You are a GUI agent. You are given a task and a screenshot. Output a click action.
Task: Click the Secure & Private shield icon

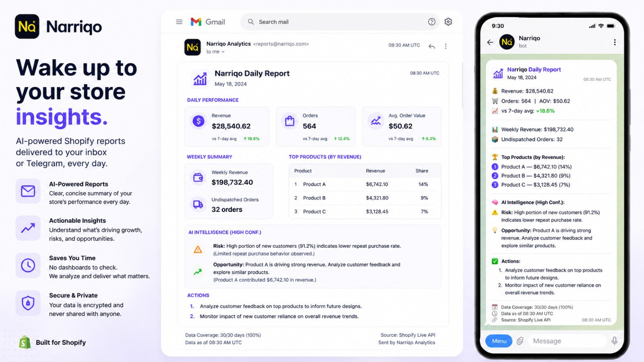click(x=28, y=303)
